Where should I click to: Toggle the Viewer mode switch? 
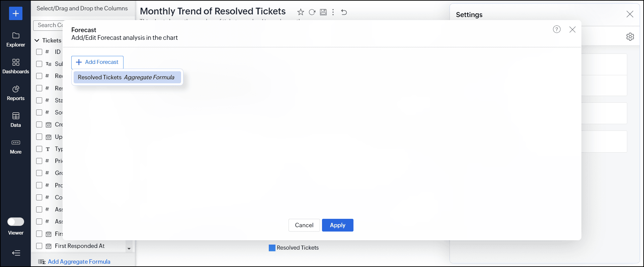pos(16,222)
